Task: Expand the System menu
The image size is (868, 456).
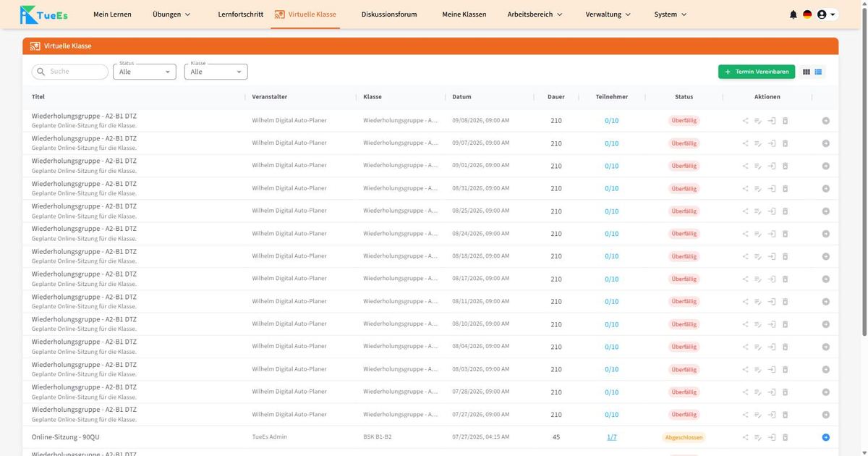Action: (671, 14)
